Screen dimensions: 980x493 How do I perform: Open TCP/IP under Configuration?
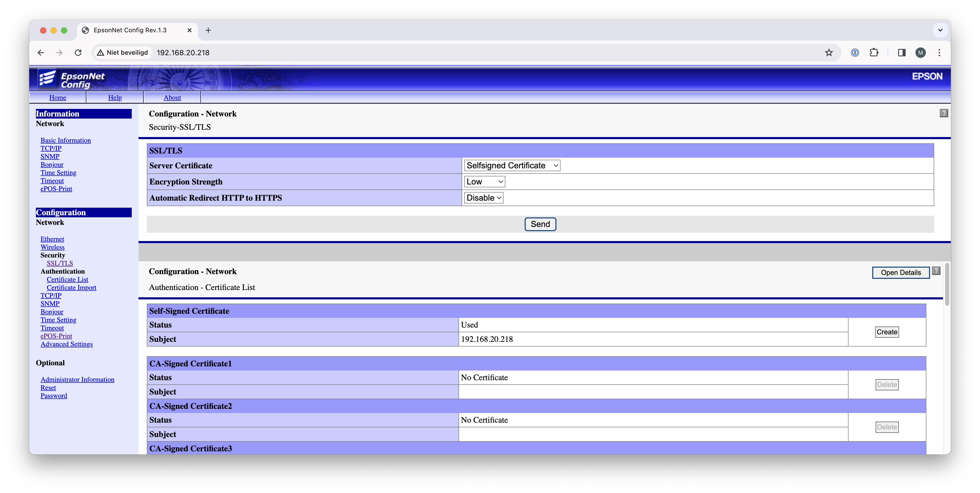point(51,295)
